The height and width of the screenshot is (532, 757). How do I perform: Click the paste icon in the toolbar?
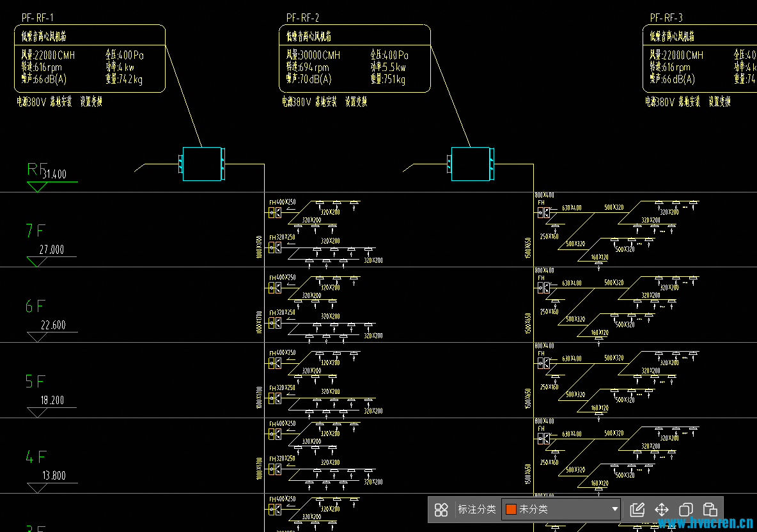pos(710,509)
